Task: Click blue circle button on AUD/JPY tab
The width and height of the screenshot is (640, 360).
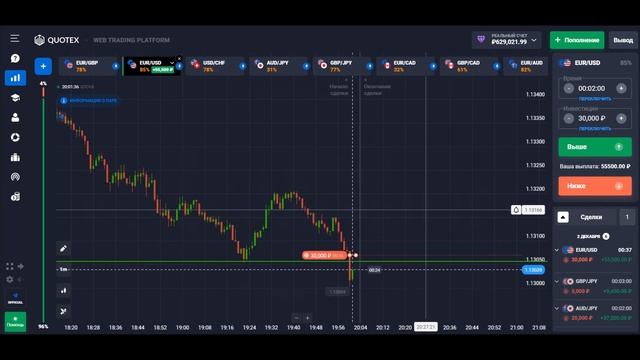Action: [306, 66]
